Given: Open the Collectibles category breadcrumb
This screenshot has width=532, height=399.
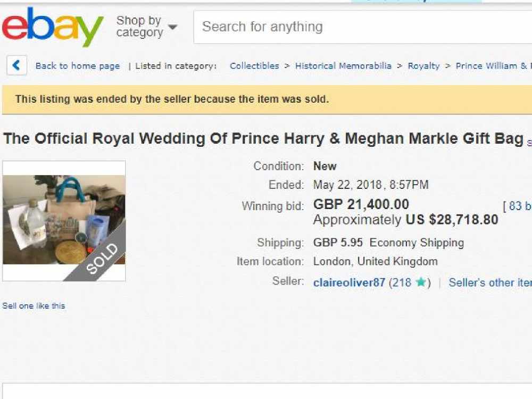Looking at the screenshot, I should point(254,66).
